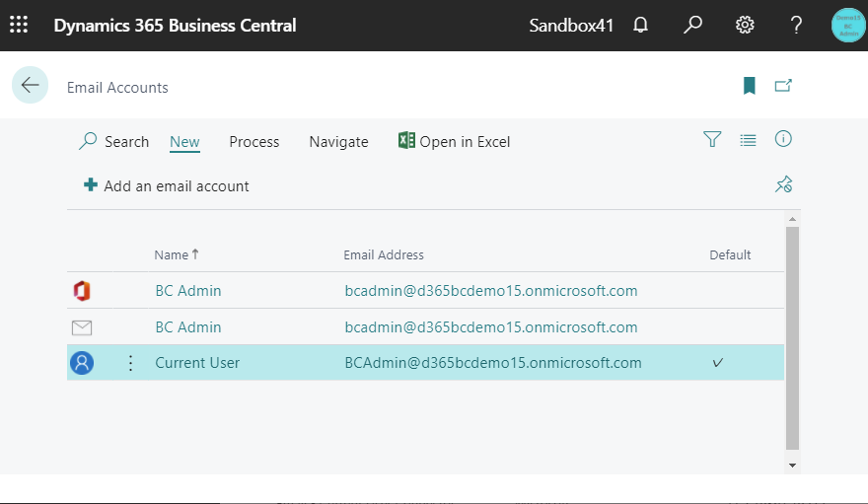
Task: Click the Excel icon to open in Excel
Action: point(406,140)
